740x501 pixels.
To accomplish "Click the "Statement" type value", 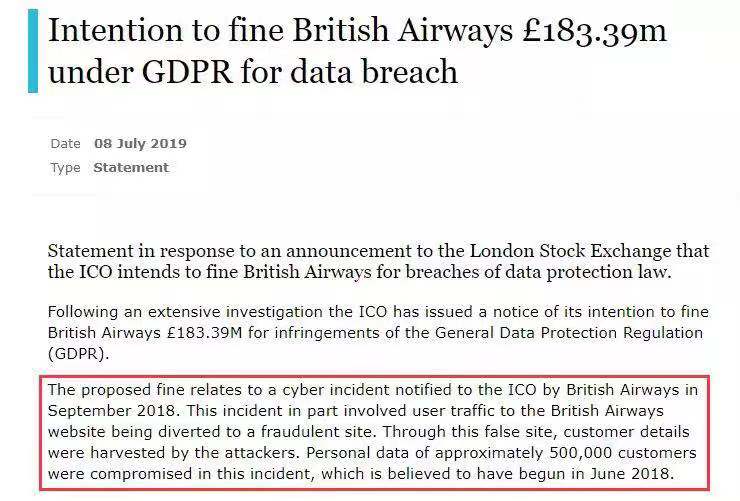I will click(131, 167).
